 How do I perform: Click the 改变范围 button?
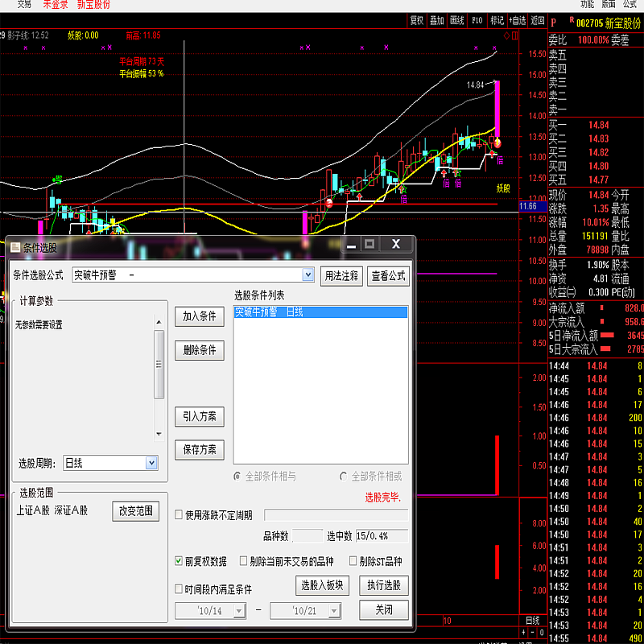click(x=135, y=510)
